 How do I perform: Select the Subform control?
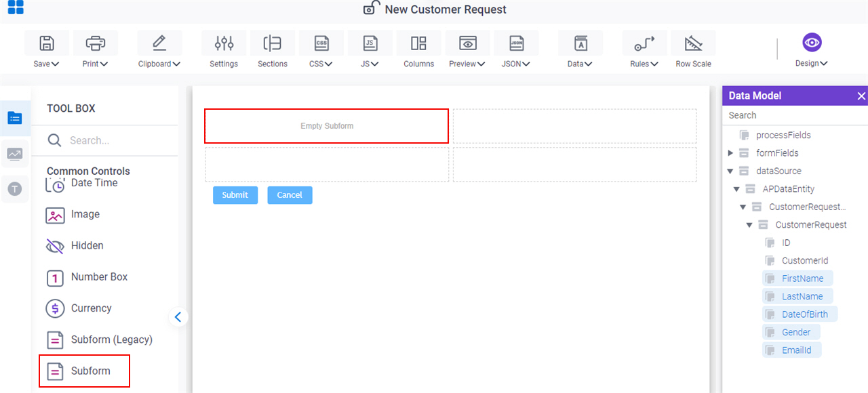[84, 371]
